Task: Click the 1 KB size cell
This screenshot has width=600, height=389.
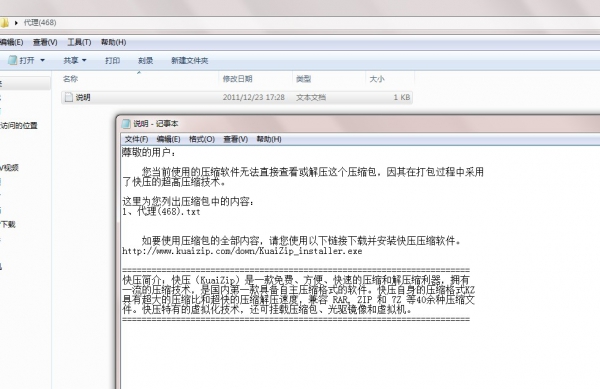Action: pos(402,98)
